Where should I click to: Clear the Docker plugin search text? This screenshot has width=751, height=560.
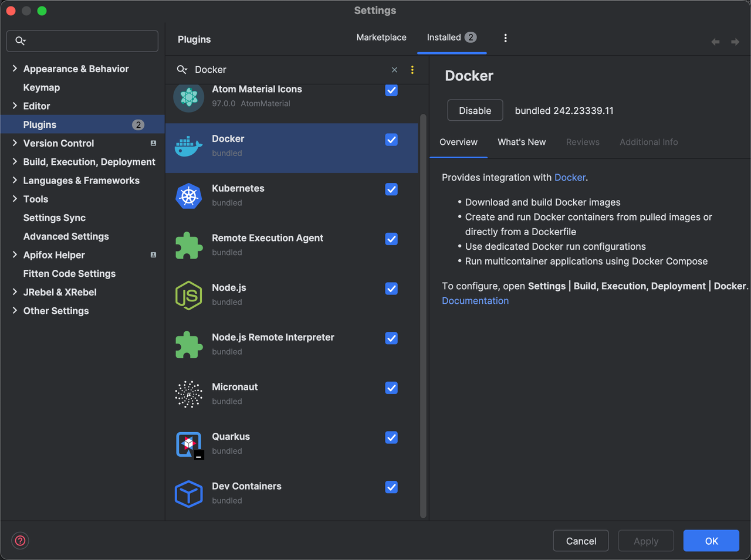(394, 70)
